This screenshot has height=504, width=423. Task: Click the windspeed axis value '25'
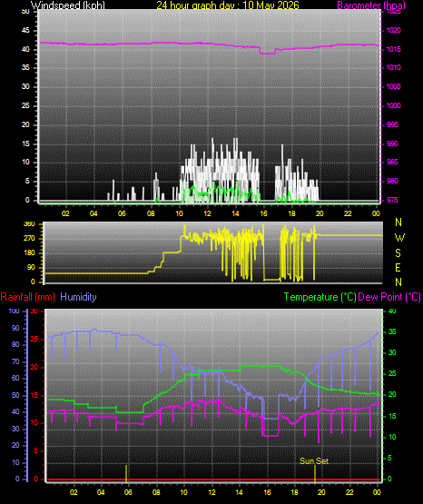coord(25,105)
